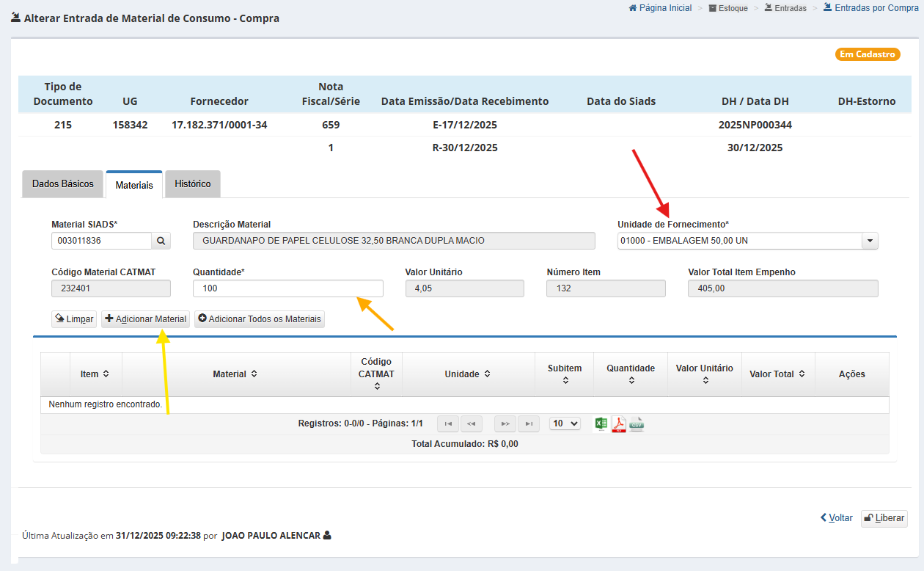Click into the Quantidade input field
This screenshot has height=571, width=924.
coord(287,289)
